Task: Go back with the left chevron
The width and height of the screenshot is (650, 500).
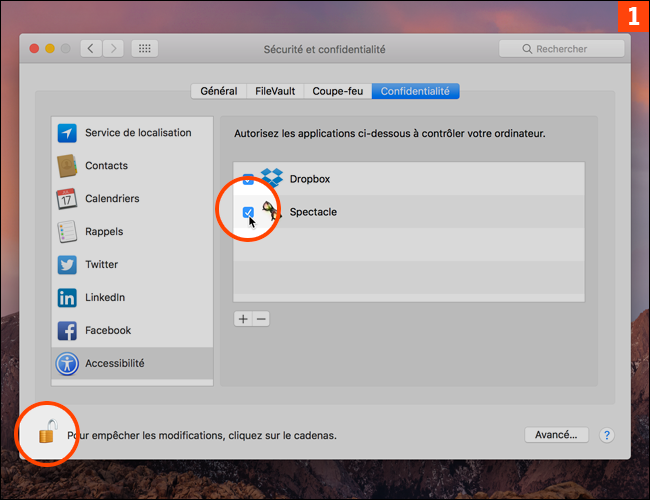Action: pos(91,49)
